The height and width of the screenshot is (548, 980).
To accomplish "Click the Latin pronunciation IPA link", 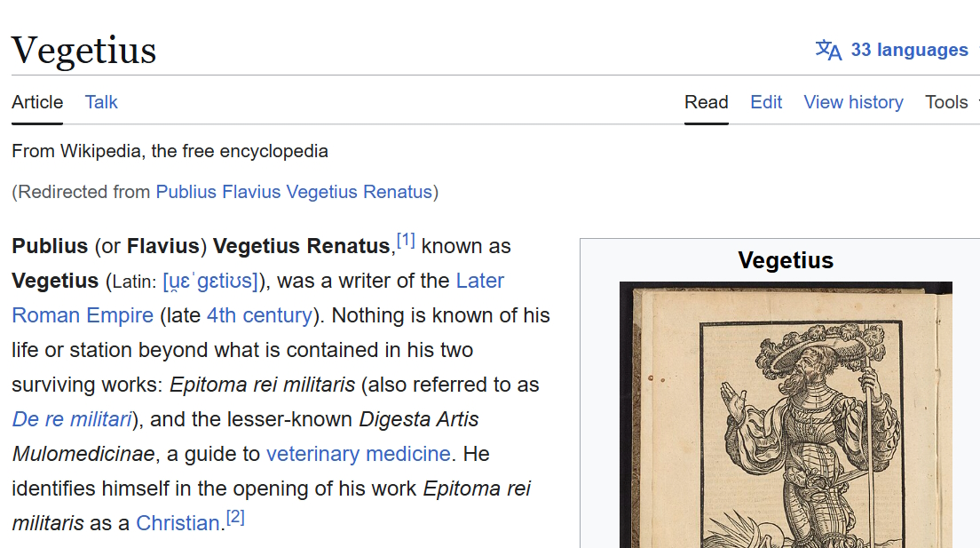I will click(210, 281).
